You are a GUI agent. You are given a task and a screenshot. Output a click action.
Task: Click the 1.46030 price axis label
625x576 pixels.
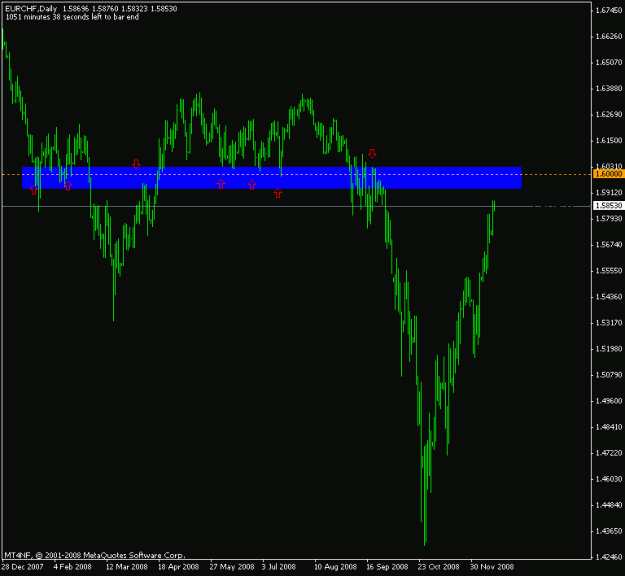point(609,479)
